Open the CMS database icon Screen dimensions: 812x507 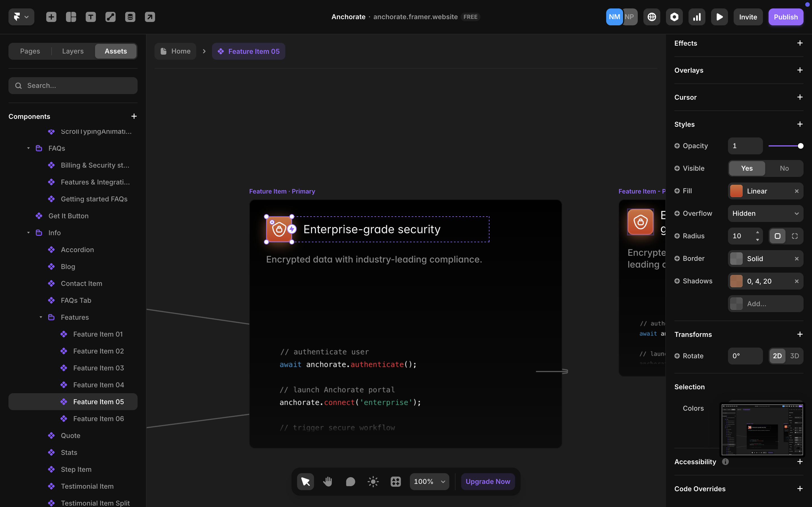[x=130, y=17]
